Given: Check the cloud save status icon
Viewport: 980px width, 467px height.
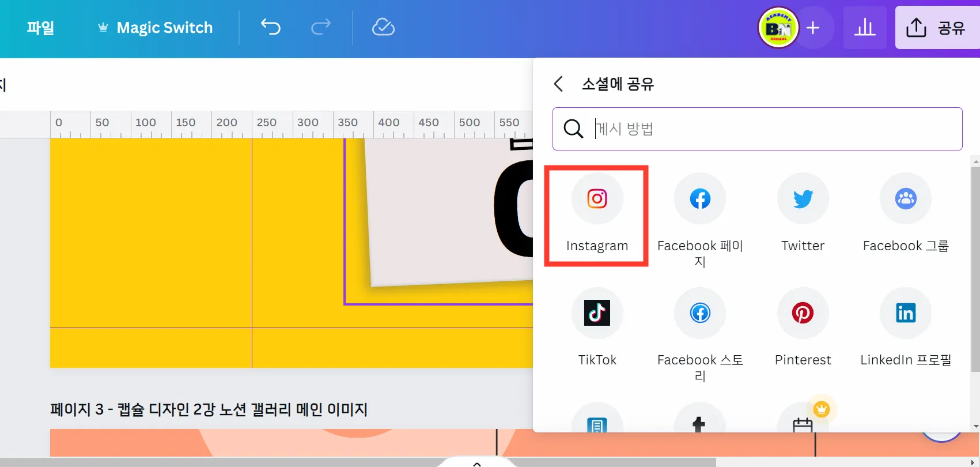Looking at the screenshot, I should click(x=383, y=27).
